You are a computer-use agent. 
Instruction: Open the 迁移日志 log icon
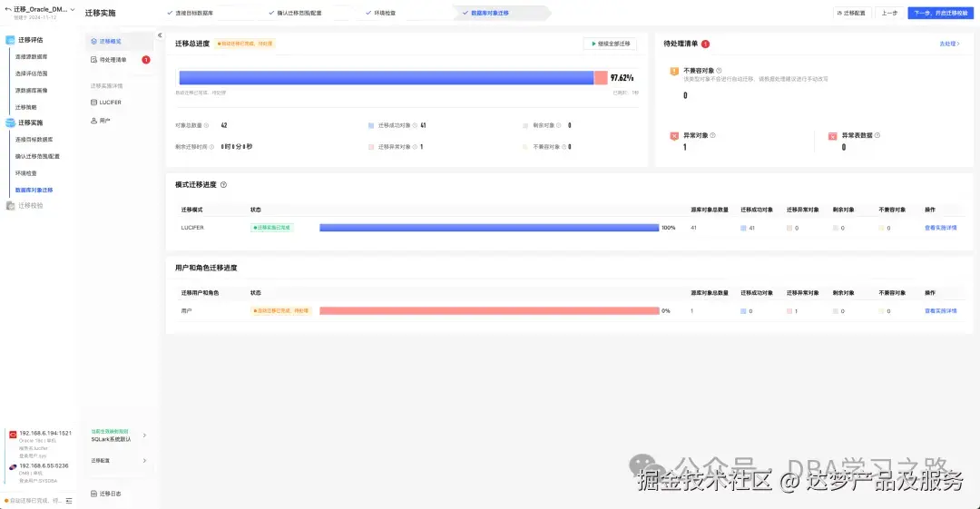[93, 494]
